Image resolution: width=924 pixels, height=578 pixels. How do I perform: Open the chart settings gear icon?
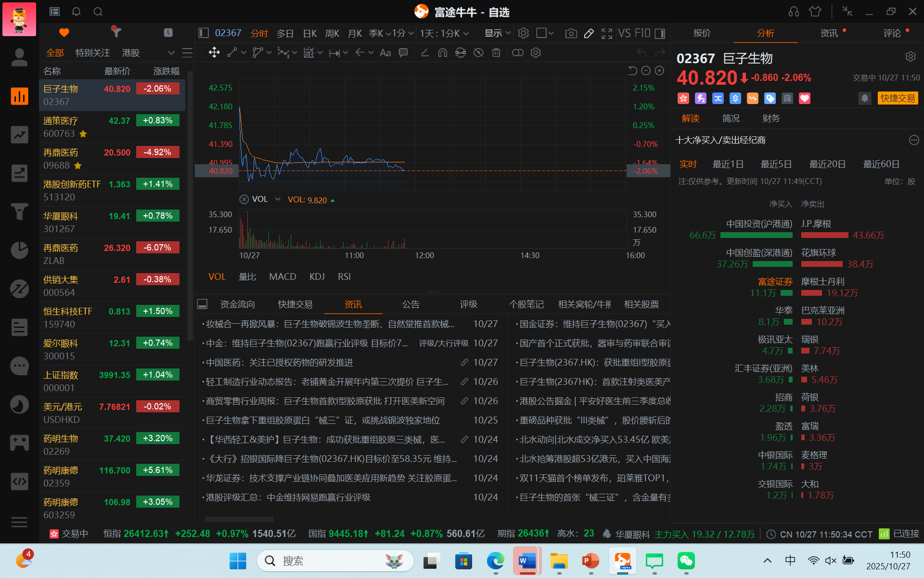coord(523,33)
